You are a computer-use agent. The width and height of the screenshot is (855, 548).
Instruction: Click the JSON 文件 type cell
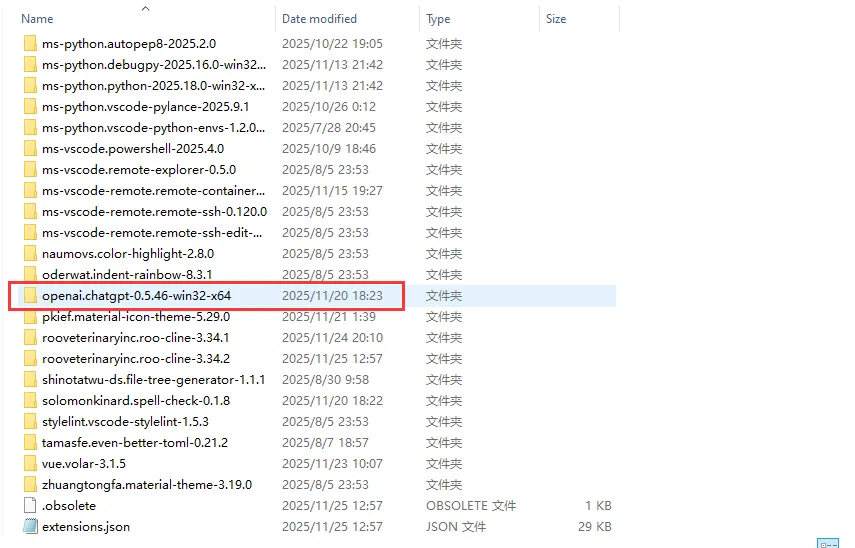[x=456, y=526]
